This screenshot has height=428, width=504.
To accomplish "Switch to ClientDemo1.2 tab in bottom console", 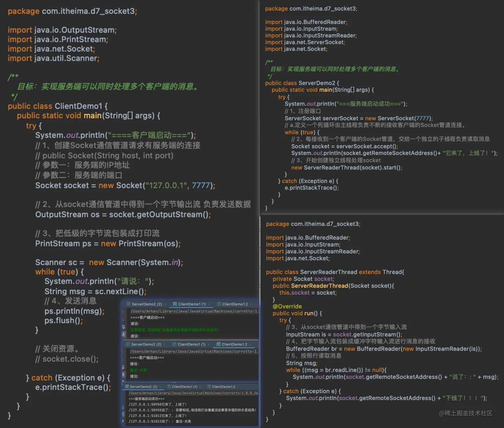I will [223, 387].
